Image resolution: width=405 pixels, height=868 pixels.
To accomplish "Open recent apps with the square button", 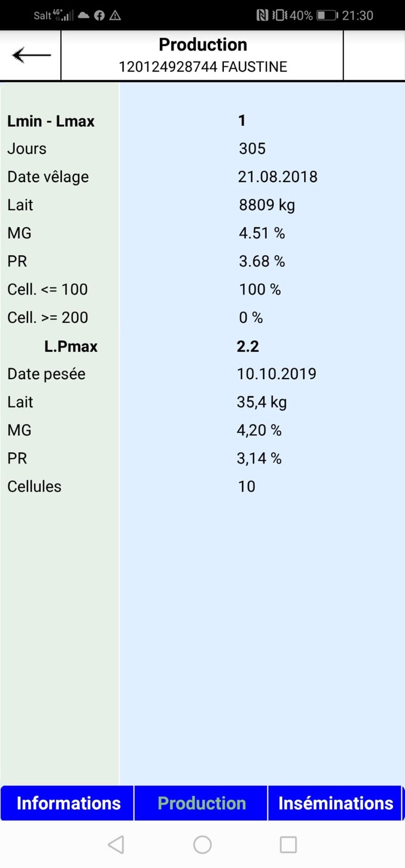I will [x=288, y=844].
